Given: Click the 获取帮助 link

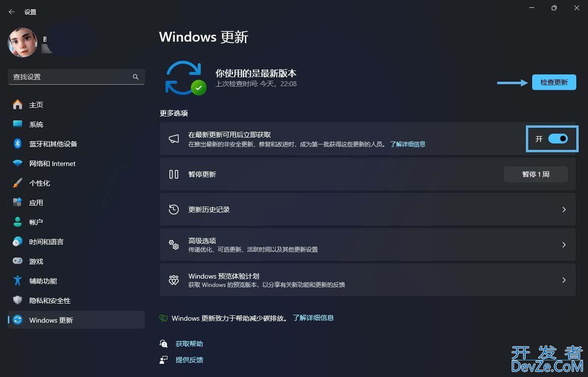Looking at the screenshot, I should [x=189, y=344].
